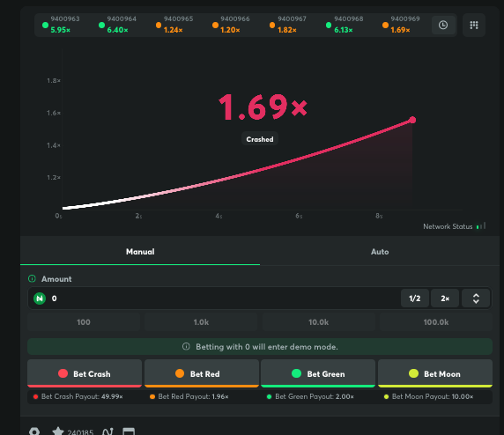Viewport: 504px width, 435px height.
Task: Click the green currency coin icon
Action: point(40,299)
